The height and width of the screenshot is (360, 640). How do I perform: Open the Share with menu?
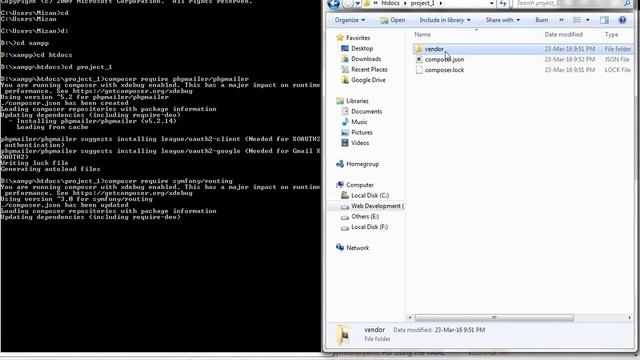(502, 20)
